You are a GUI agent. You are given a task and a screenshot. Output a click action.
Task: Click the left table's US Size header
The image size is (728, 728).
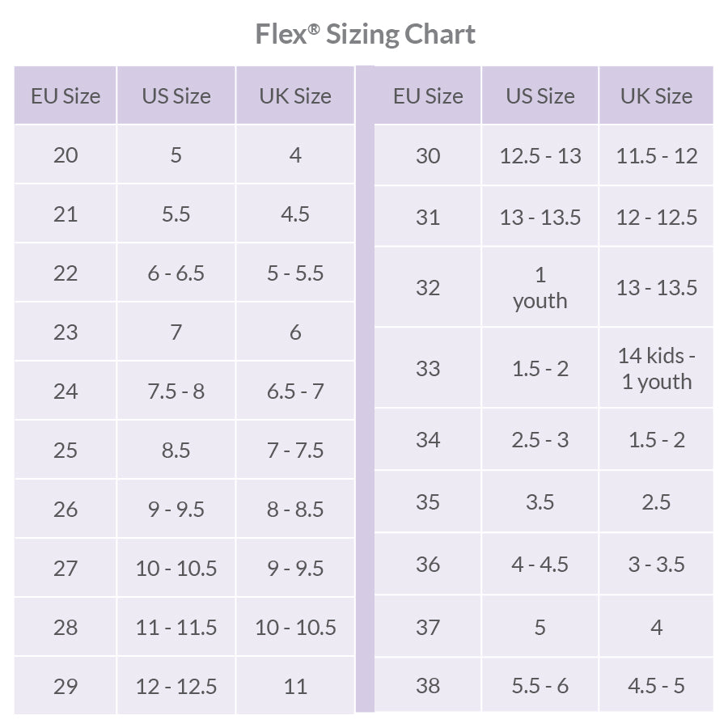[x=176, y=96]
